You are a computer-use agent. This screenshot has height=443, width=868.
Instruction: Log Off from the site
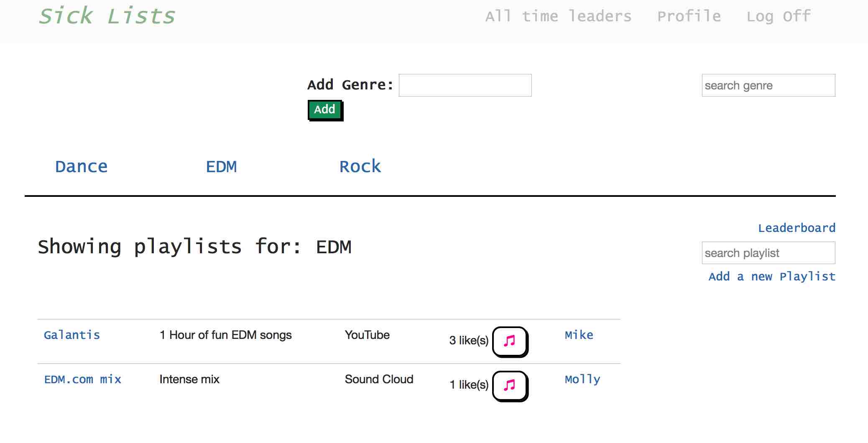coord(779,16)
